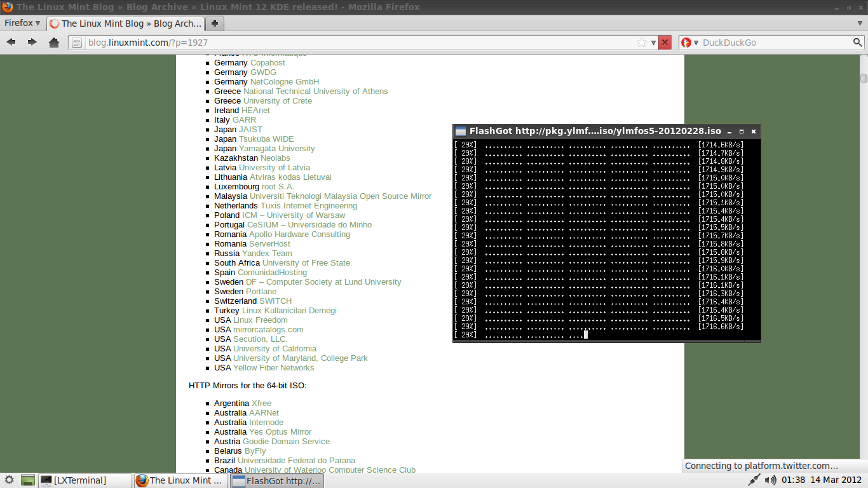
Task: Open volume control speaker icon
Action: pyautogui.click(x=770, y=480)
